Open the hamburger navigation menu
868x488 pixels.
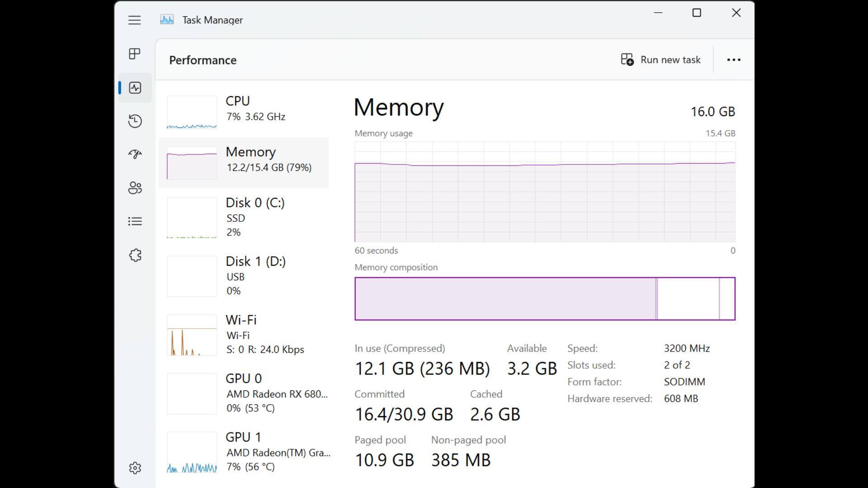point(134,20)
